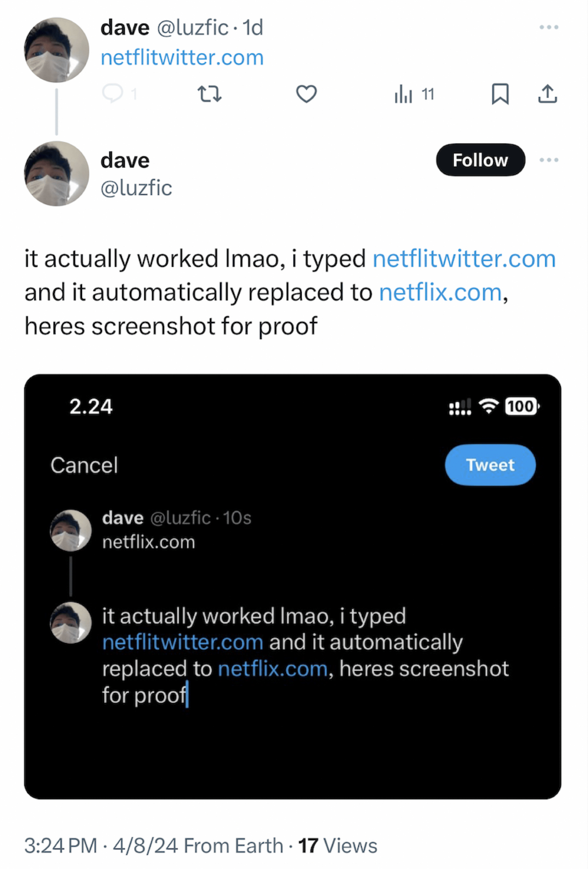The image size is (588, 869).
Task: Open netflitwitter.com link in main tweet text
Action: tap(464, 259)
